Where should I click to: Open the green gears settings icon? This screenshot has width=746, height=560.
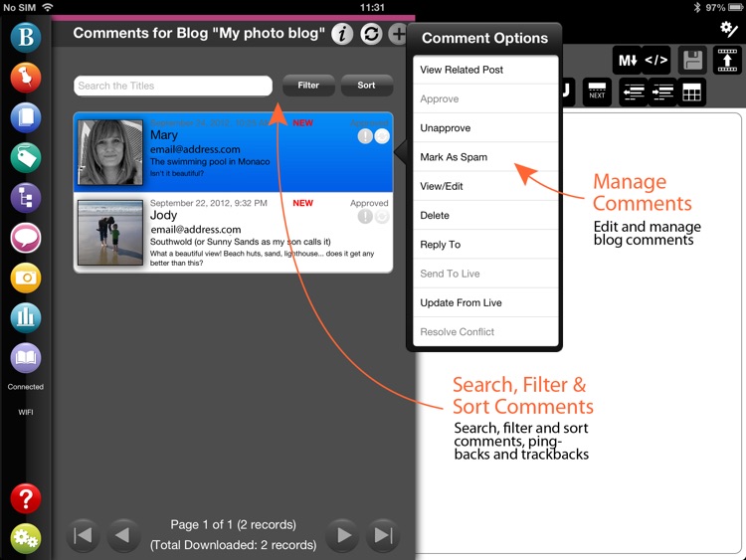coord(26,538)
